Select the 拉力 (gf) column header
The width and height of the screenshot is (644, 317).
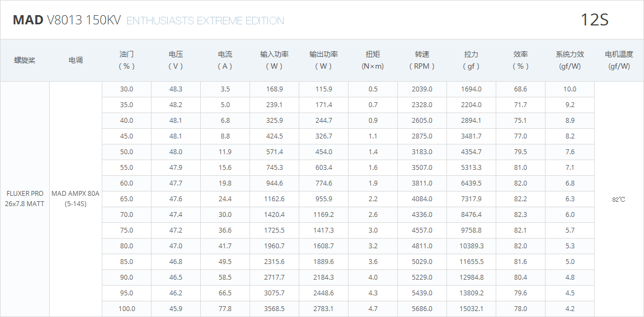471,61
